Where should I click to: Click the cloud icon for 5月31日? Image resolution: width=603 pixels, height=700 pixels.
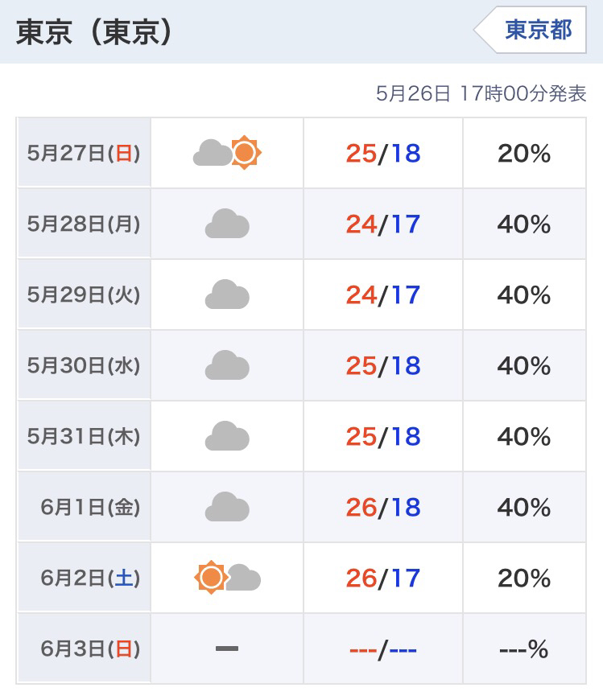click(x=227, y=436)
